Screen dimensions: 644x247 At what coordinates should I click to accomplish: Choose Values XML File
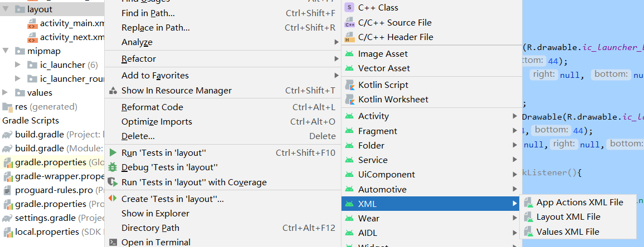click(568, 232)
